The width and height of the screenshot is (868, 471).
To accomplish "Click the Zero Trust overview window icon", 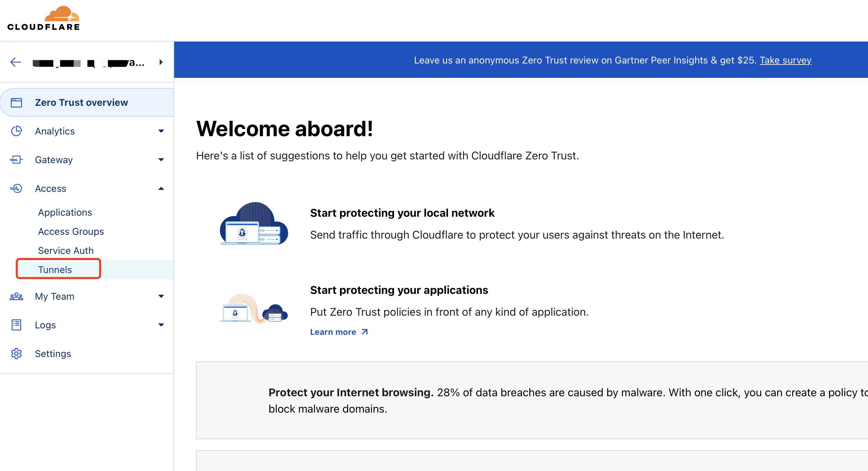I will [16, 102].
